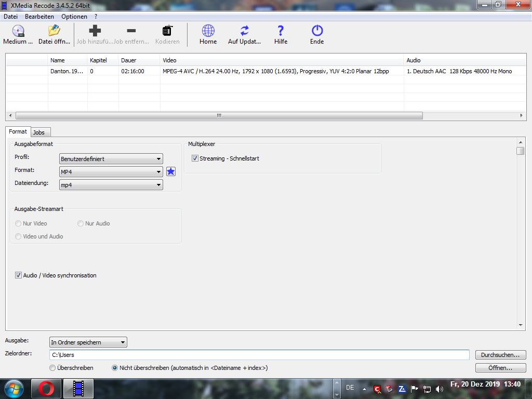Open Windows Start orb
The width and height of the screenshot is (532, 399).
[14, 389]
